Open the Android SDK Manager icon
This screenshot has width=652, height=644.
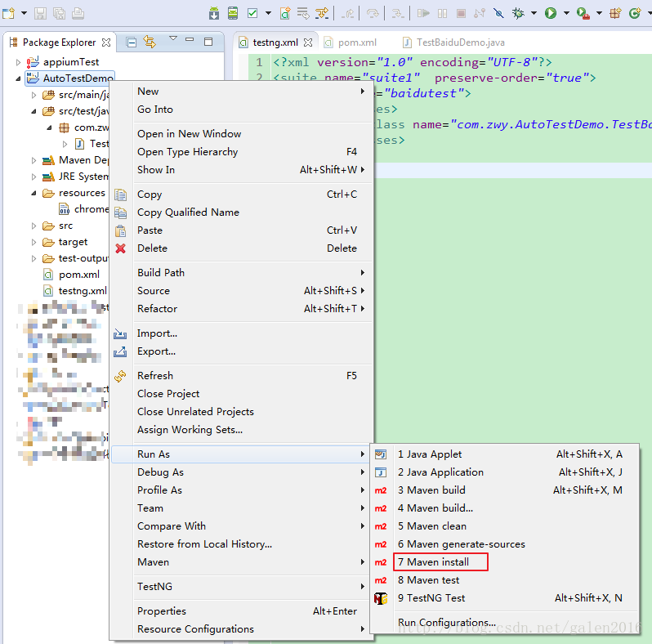tap(214, 13)
